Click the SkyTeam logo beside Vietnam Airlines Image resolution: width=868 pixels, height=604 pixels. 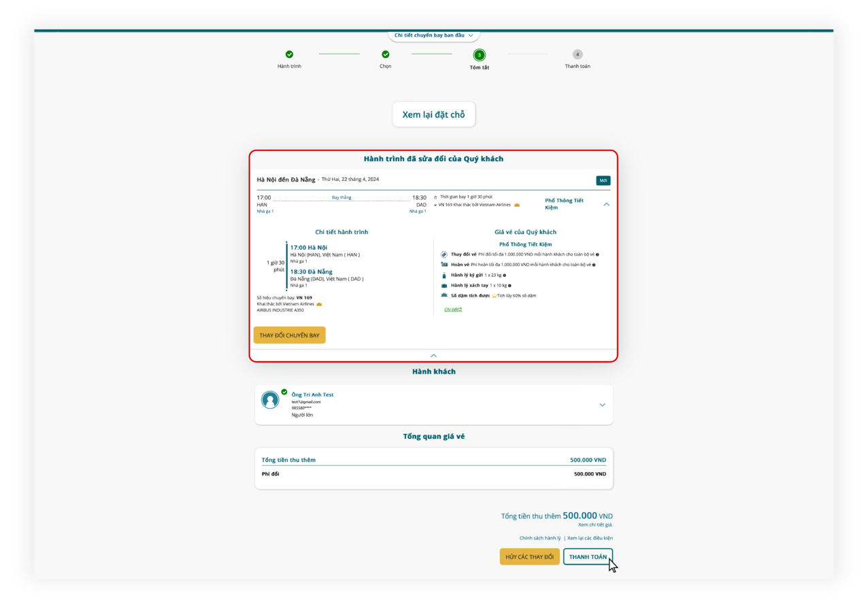517,205
